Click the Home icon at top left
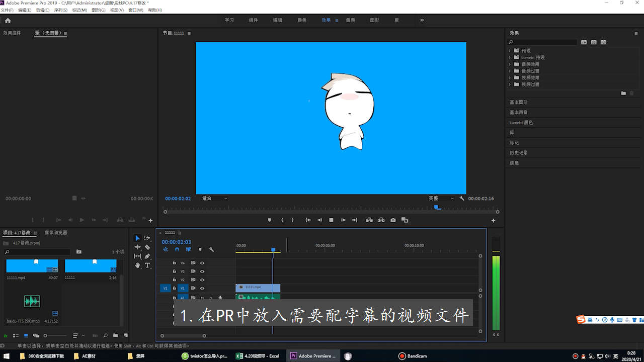 tap(8, 21)
